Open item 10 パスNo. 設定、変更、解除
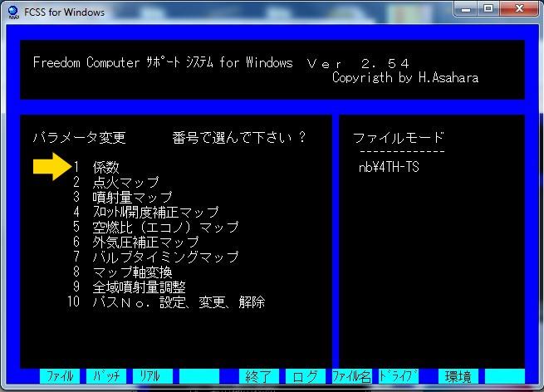Viewport: 544px width, 392px height. click(166, 301)
